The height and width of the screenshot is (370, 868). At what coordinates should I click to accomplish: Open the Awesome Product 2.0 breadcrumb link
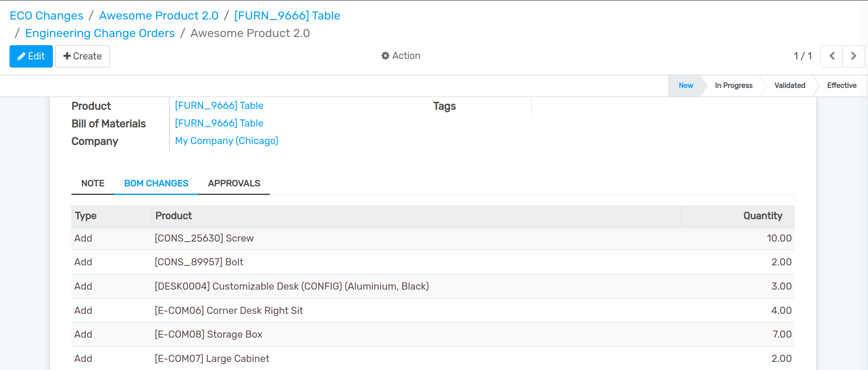pos(158,16)
